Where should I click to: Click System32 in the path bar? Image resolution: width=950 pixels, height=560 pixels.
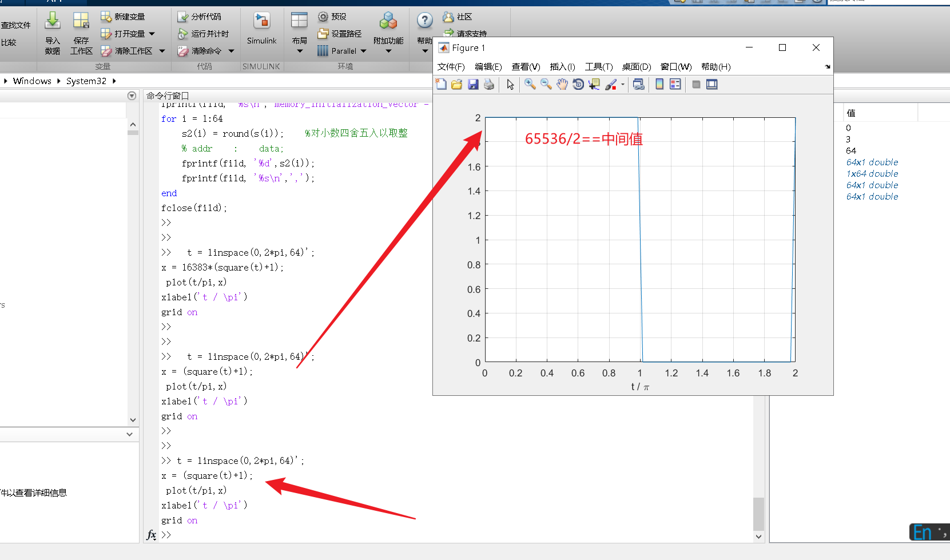(86, 81)
